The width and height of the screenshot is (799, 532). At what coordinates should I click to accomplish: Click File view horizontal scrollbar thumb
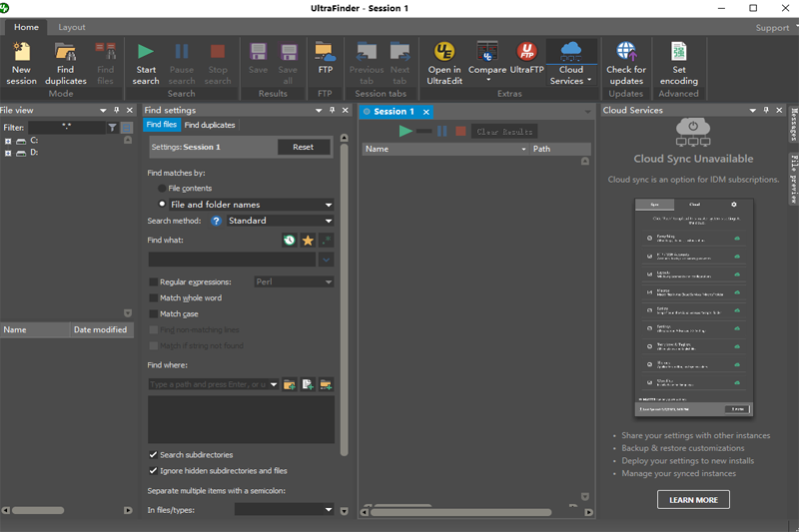pos(38,510)
